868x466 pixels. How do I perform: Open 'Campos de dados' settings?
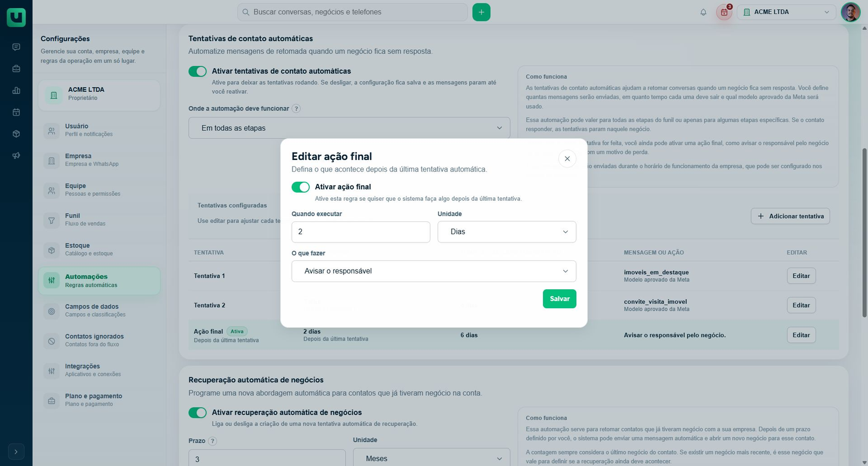tap(99, 311)
